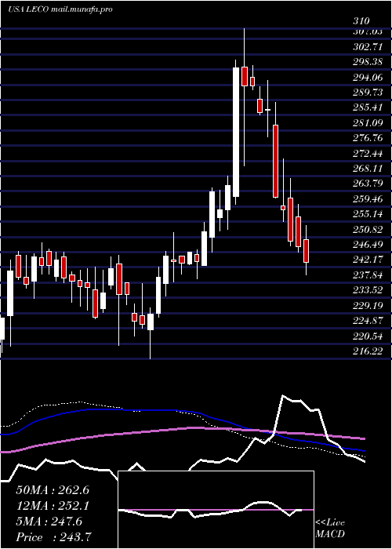Click the 12MA : 252.1 reading
Image resolution: width=392 pixels, height=549 pixels.
pyautogui.click(x=53, y=506)
